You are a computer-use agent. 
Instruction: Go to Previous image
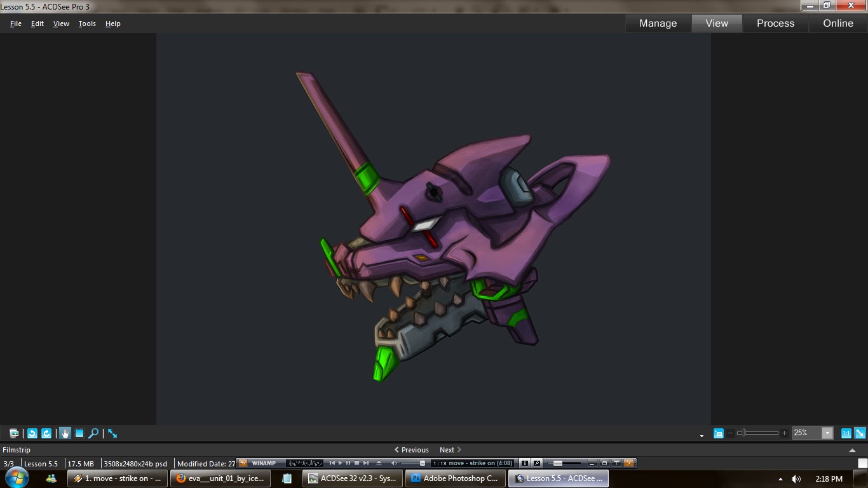(411, 450)
